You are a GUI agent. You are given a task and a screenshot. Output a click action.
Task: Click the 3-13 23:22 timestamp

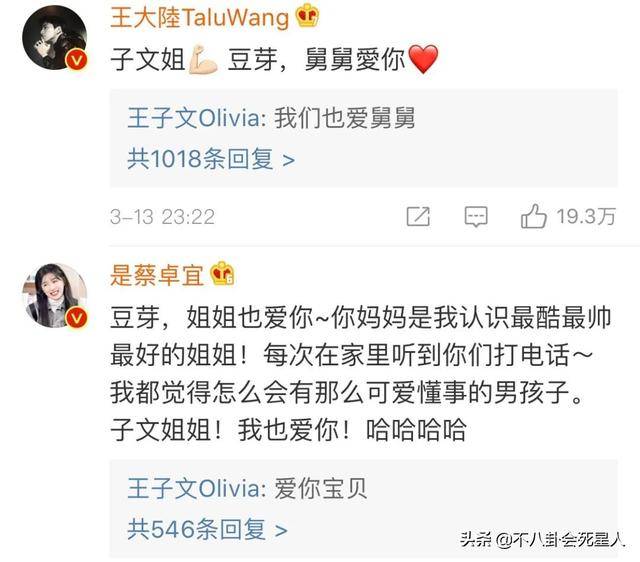162,217
